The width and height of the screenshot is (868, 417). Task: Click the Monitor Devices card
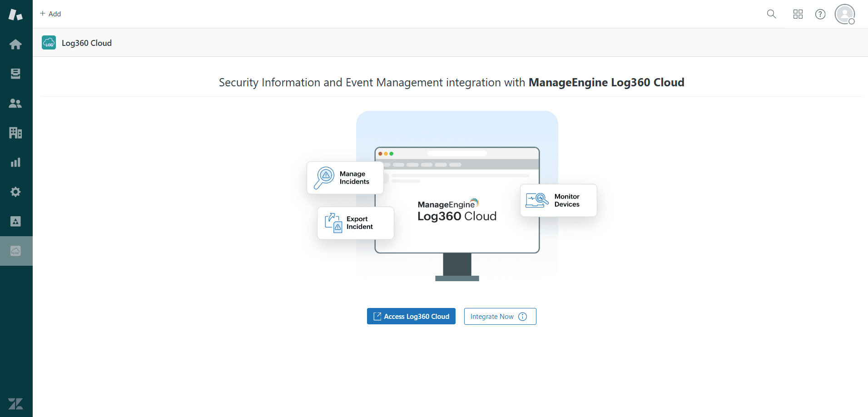click(559, 200)
